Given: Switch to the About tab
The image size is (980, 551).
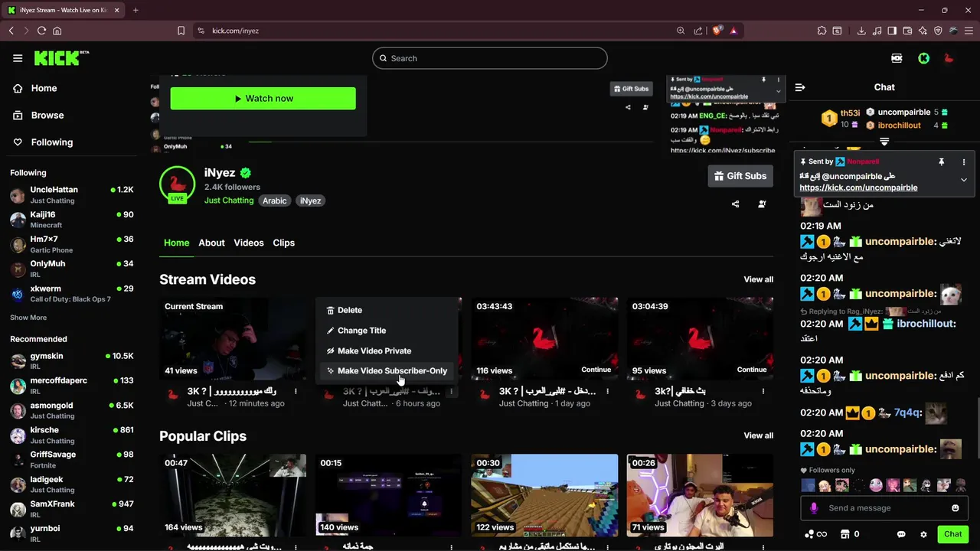Looking at the screenshot, I should (x=211, y=243).
